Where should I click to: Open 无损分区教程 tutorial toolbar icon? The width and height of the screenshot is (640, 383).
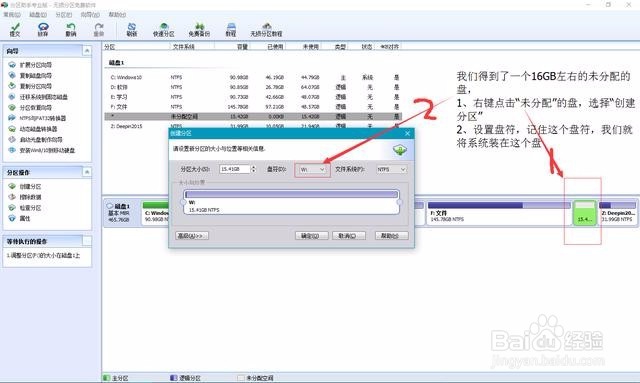(x=266, y=29)
